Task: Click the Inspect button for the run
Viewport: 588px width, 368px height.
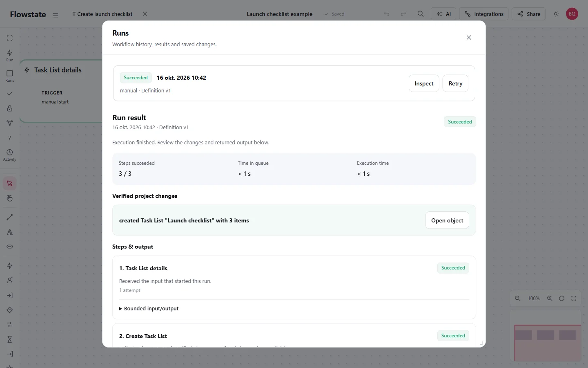Action: tap(424, 83)
